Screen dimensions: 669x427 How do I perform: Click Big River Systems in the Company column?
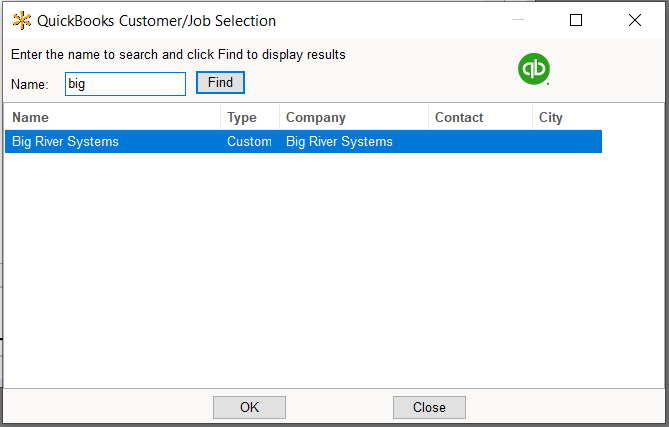pos(339,142)
